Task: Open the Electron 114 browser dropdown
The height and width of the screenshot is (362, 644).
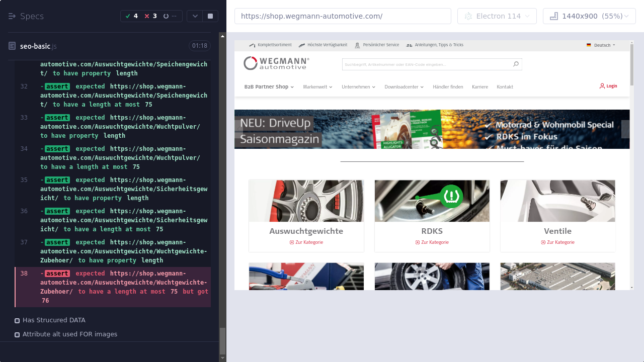Action: (x=497, y=16)
